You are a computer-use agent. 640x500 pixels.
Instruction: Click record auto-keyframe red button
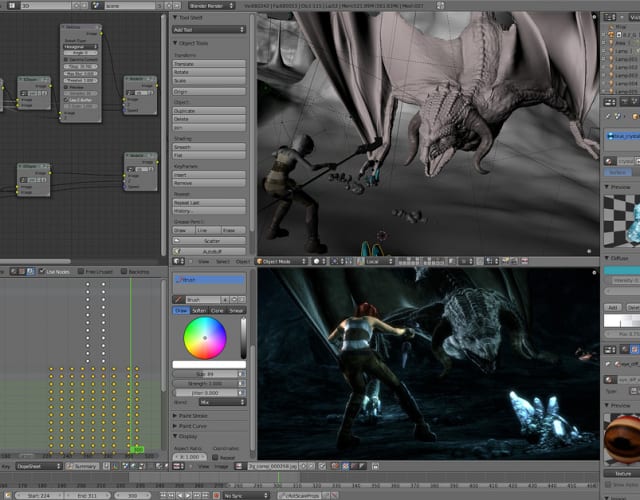point(216,496)
